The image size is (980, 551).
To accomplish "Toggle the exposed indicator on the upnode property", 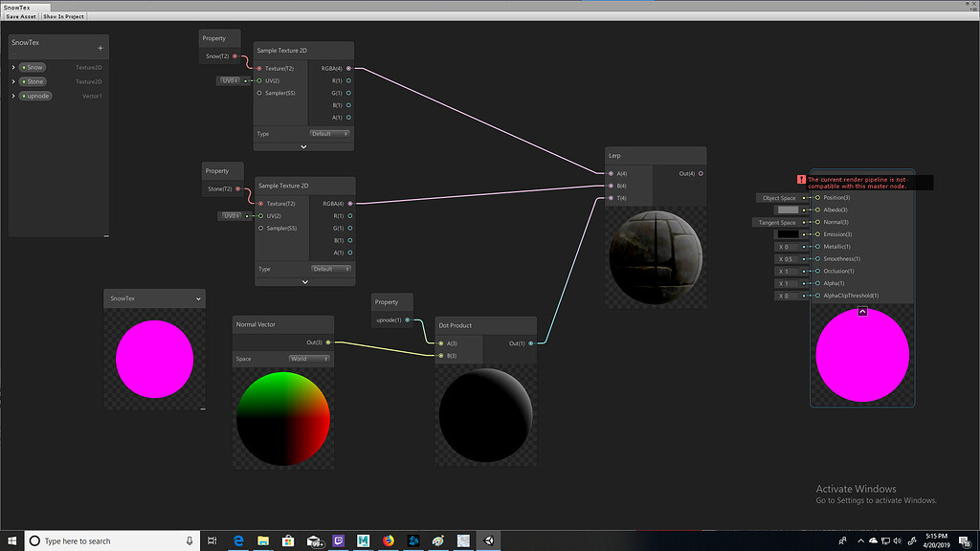I will tap(24, 96).
